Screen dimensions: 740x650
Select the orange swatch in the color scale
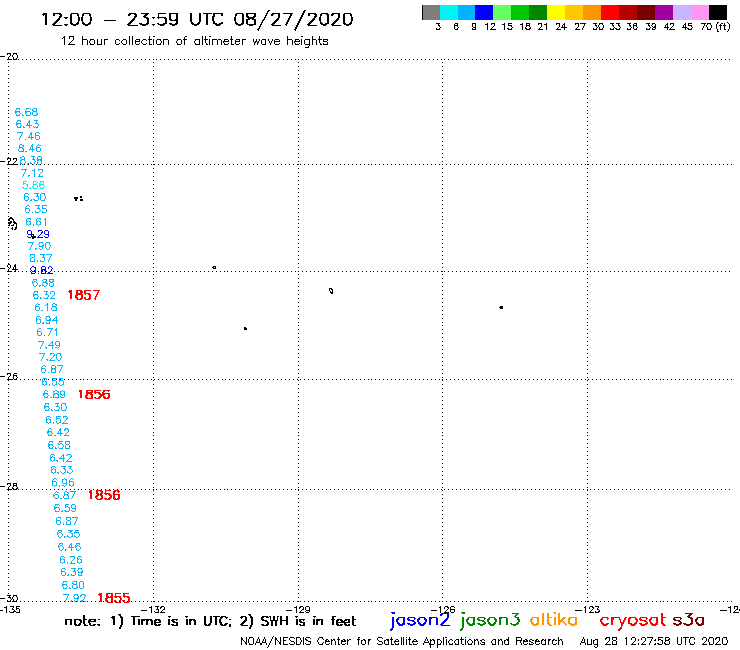592,12
